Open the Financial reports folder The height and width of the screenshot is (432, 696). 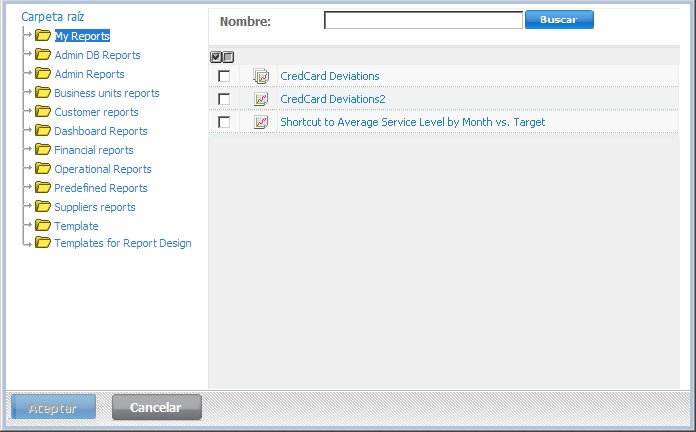(94, 151)
